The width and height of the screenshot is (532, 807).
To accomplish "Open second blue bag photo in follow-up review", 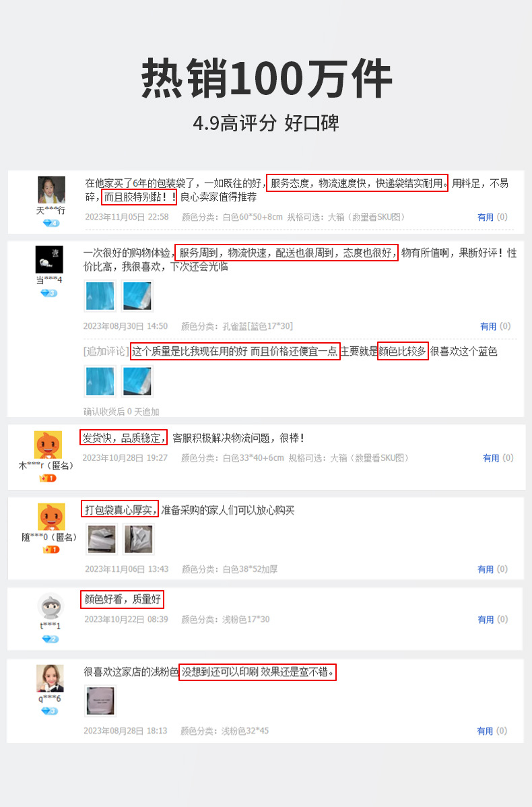I will pyautogui.click(x=137, y=381).
